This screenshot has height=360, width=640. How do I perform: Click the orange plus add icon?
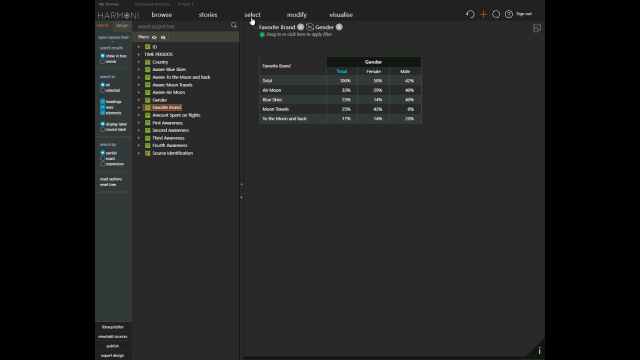(x=483, y=14)
